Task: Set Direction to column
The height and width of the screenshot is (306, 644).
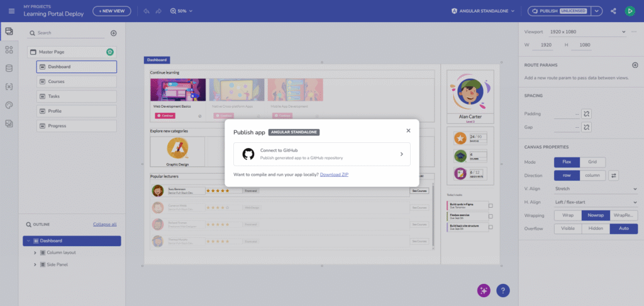Action: 592,176
